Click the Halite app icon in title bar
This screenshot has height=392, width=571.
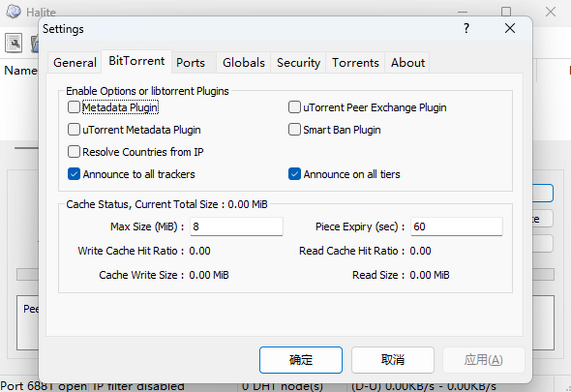pos(13,11)
